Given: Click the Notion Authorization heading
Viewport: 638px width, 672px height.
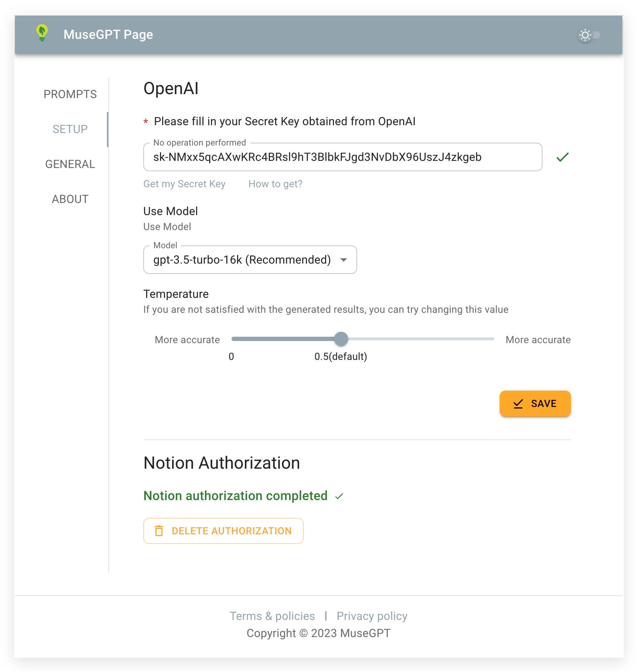Looking at the screenshot, I should [x=222, y=463].
